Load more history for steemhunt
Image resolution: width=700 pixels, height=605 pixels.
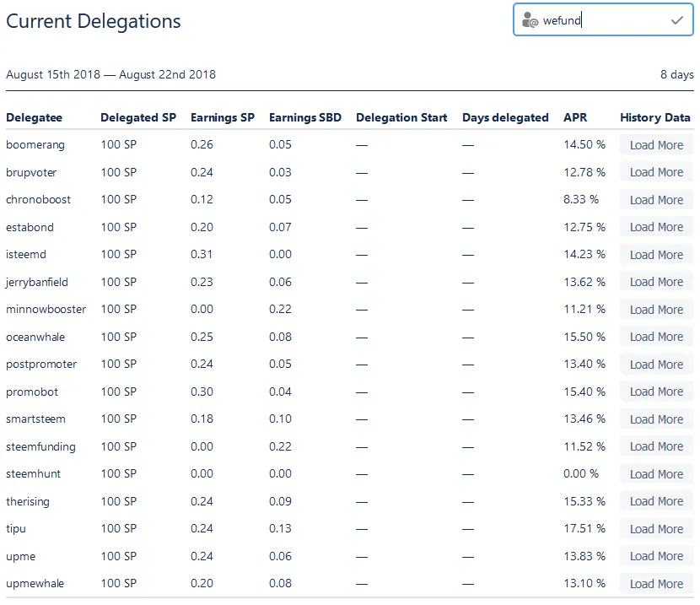click(x=656, y=474)
